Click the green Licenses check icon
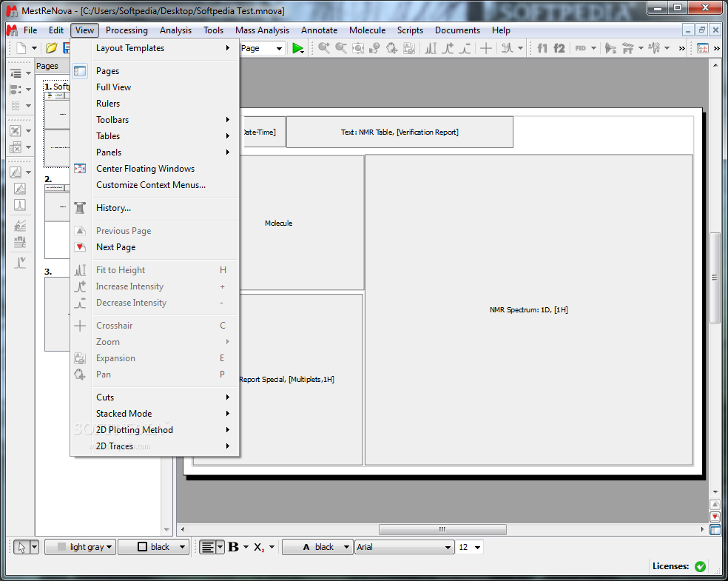 (x=700, y=566)
